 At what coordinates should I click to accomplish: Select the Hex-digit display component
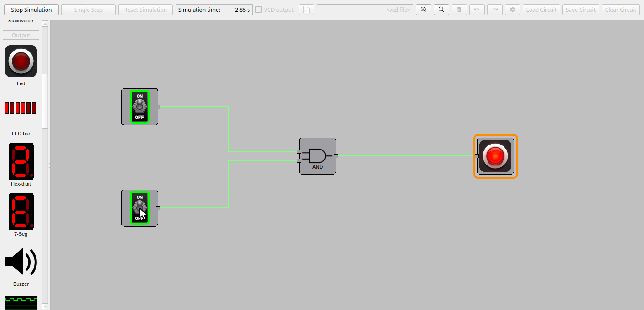click(x=21, y=161)
